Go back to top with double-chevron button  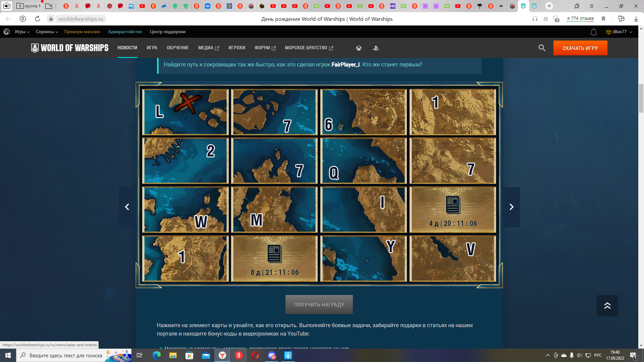pos(607,305)
